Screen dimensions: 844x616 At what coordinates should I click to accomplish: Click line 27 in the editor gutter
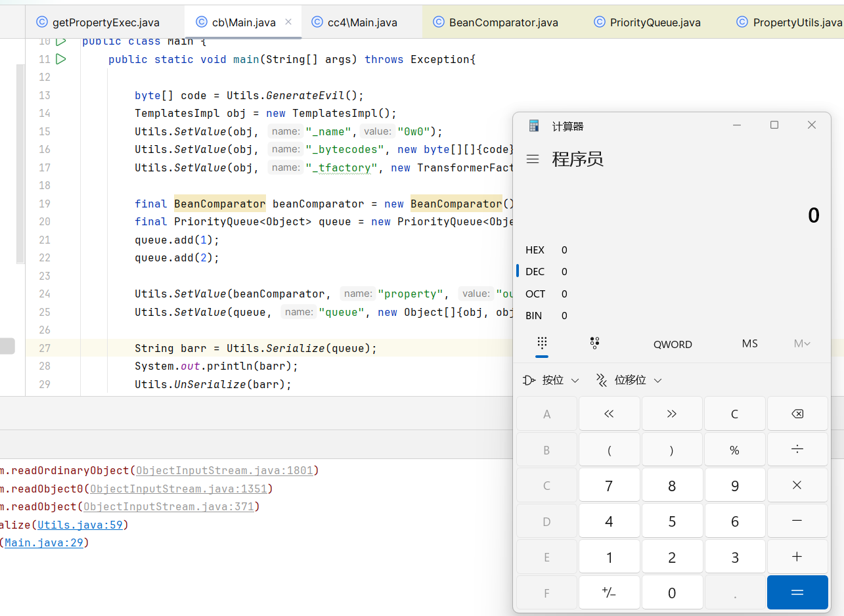(45, 348)
